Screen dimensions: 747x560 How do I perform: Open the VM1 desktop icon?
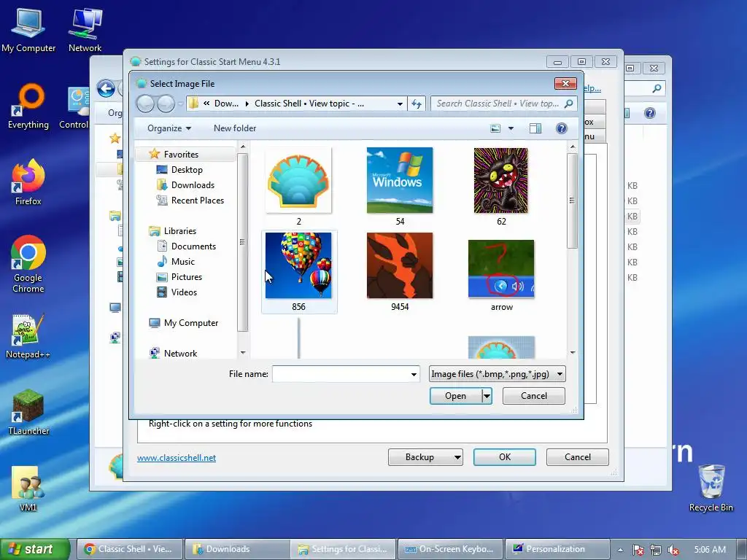[x=28, y=489]
